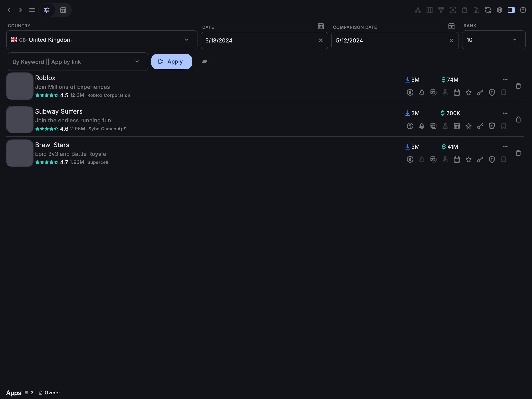Click the Date field showing 5/13/2024
This screenshot has height=399, width=532.
click(x=264, y=41)
